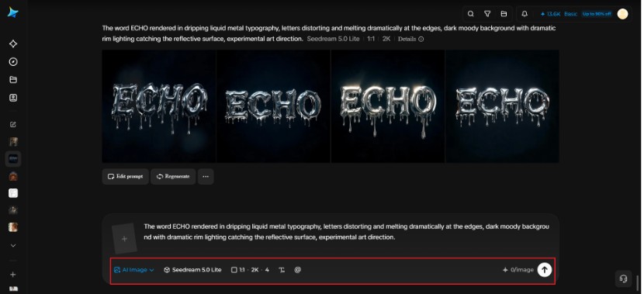This screenshot has height=294, width=644.
Task: Open notifications with the bell icon
Action: coord(525,14)
